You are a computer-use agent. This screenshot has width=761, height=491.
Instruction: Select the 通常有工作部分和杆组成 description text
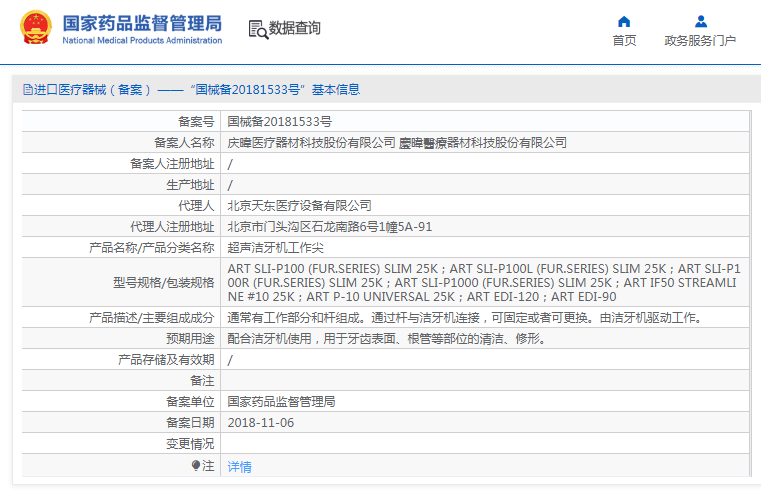tap(464, 318)
